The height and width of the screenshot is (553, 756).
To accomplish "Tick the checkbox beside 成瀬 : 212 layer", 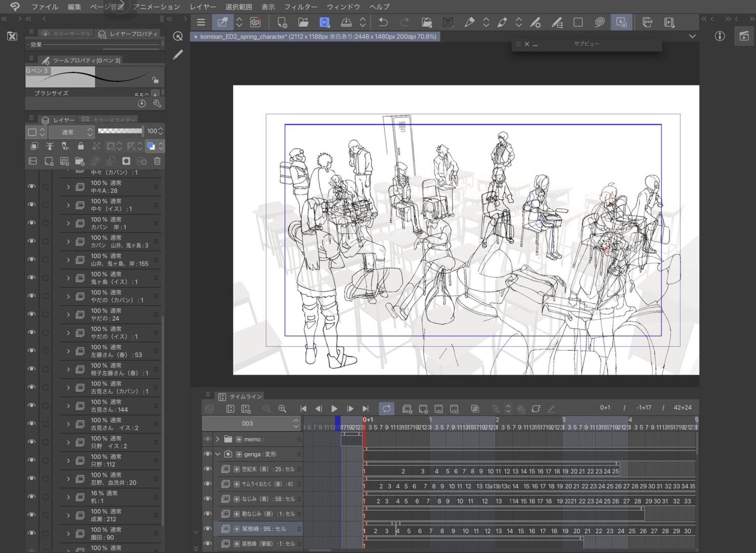I will pos(46,515).
